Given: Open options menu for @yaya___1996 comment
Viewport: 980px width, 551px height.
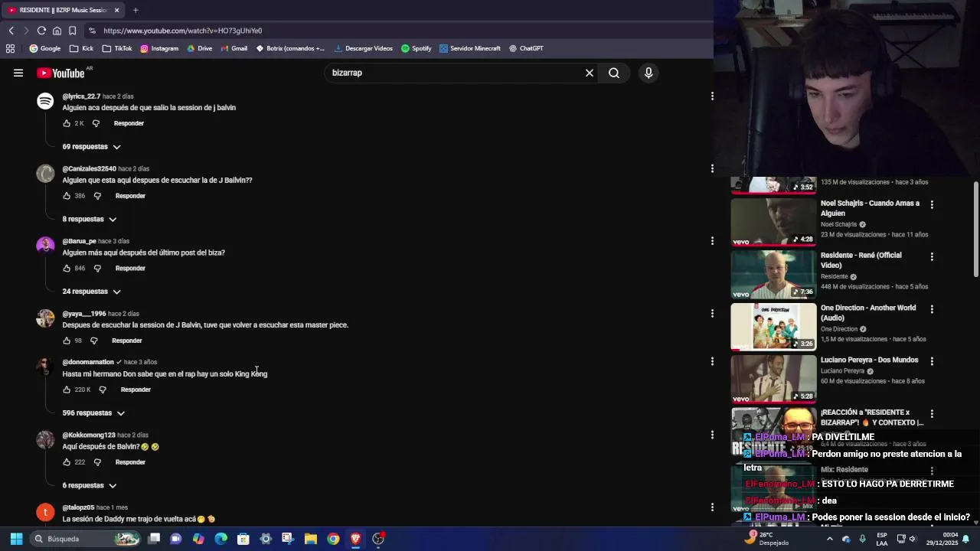Looking at the screenshot, I should tap(712, 313).
